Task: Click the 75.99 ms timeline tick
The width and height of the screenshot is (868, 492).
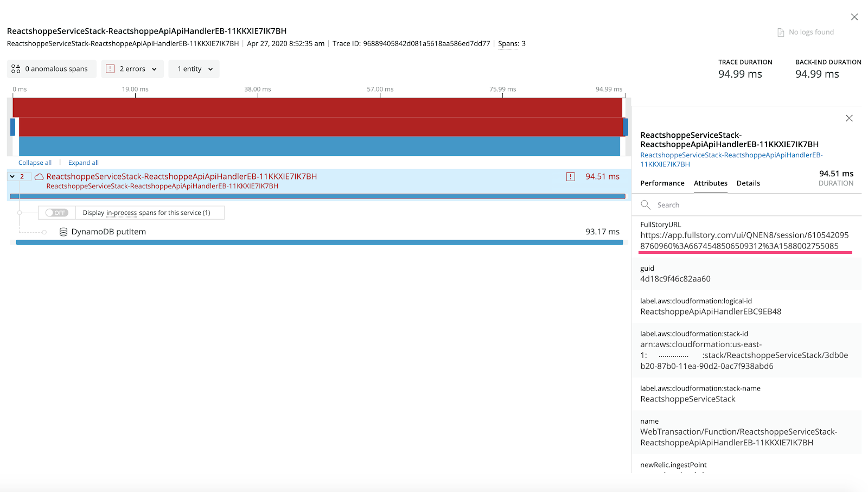Action: click(x=503, y=90)
